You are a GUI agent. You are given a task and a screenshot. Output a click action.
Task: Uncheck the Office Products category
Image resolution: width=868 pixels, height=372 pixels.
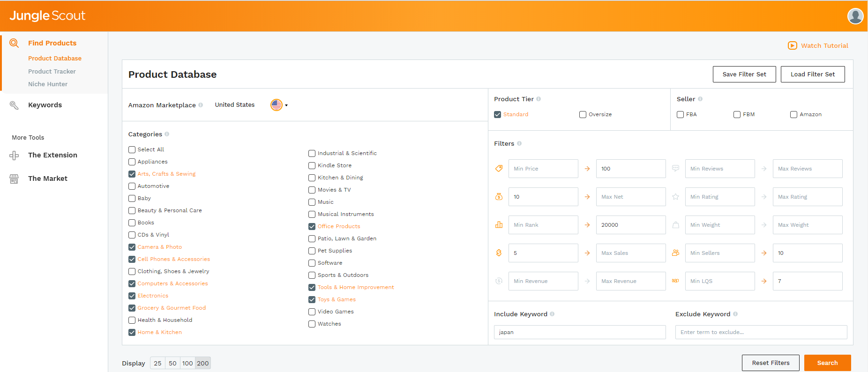(312, 226)
